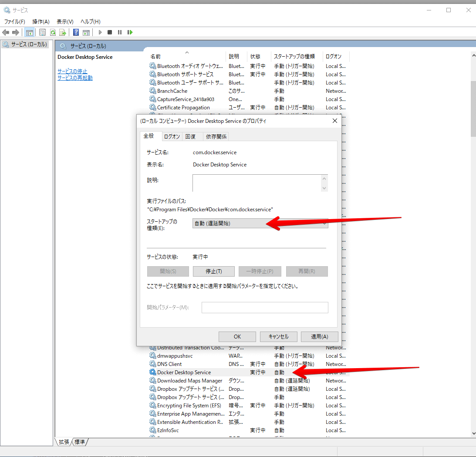This screenshot has height=457, width=476.
Task: Open the blue Help question mark icon
Action: click(x=76, y=32)
